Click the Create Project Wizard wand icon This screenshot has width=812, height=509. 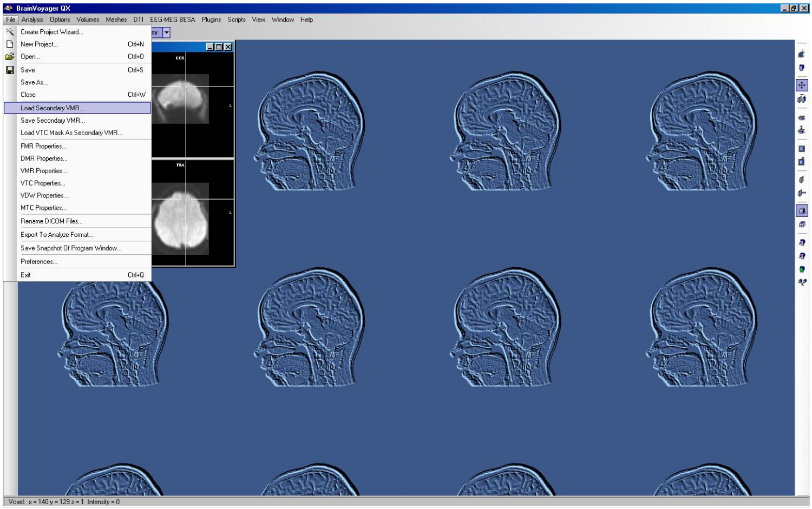coord(10,32)
